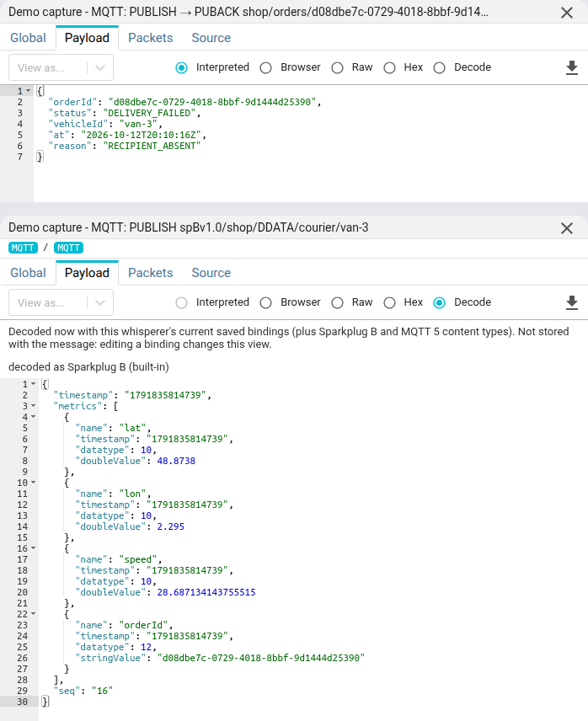The width and height of the screenshot is (588, 721).
Task: Open 'View as...' dropdown in lower panel
Action: 61,302
